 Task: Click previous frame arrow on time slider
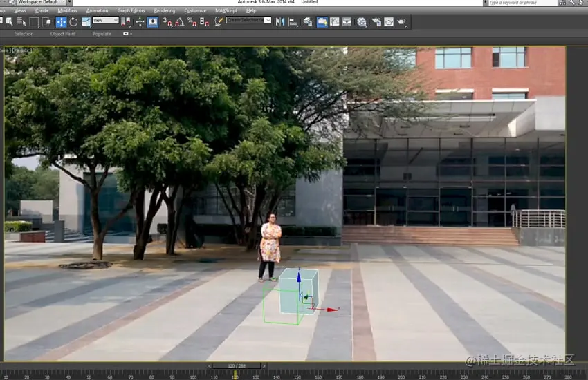click(x=209, y=365)
